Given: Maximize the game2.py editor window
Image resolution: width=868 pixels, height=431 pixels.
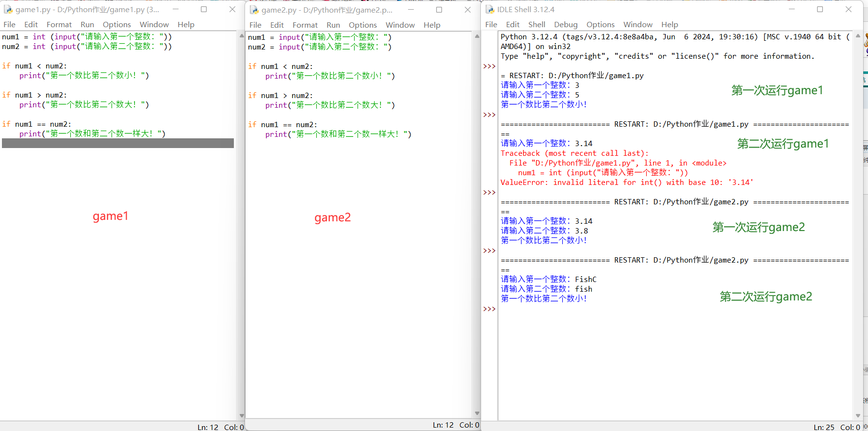Looking at the screenshot, I should [439, 9].
